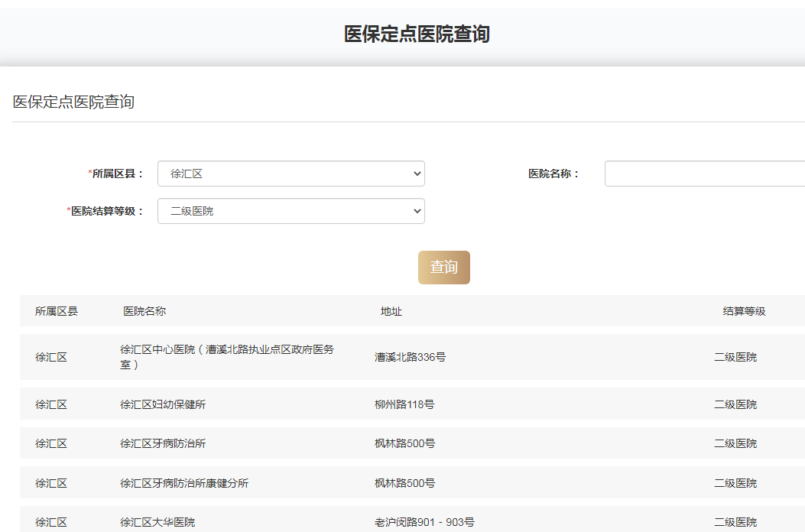Expand the 医院结算等级 dropdown showing 二级医院

click(291, 211)
